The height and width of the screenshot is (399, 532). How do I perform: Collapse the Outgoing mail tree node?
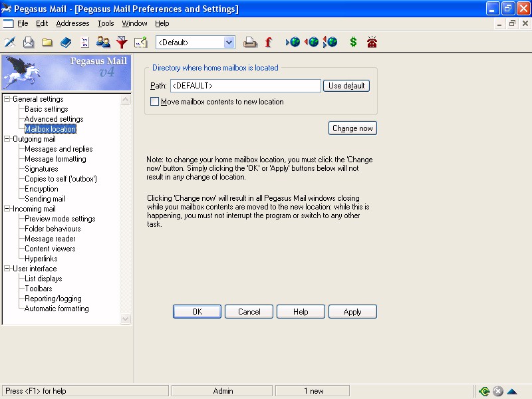tap(7, 139)
